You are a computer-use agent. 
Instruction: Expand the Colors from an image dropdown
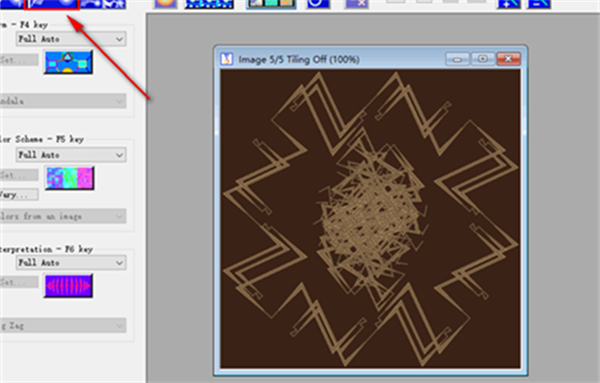(x=63, y=216)
